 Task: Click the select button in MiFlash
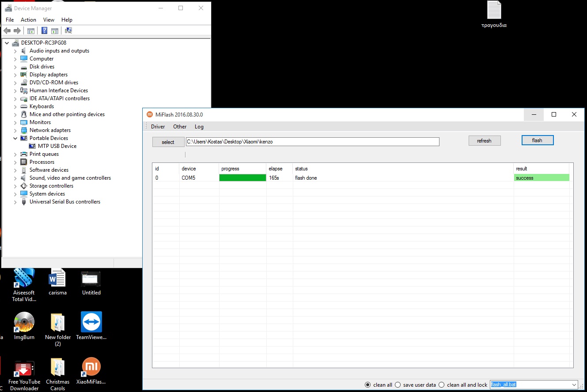[168, 142]
